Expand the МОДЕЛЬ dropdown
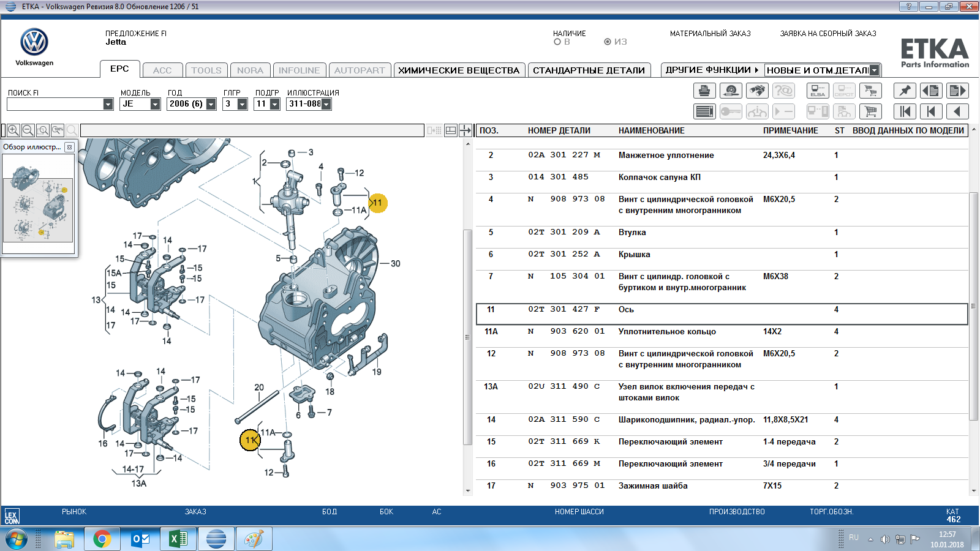This screenshot has height=551, width=980. click(x=155, y=105)
